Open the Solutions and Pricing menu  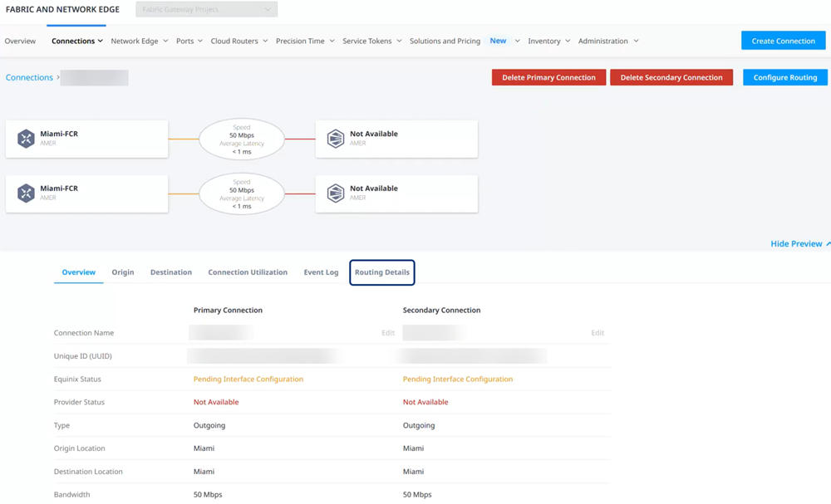445,41
